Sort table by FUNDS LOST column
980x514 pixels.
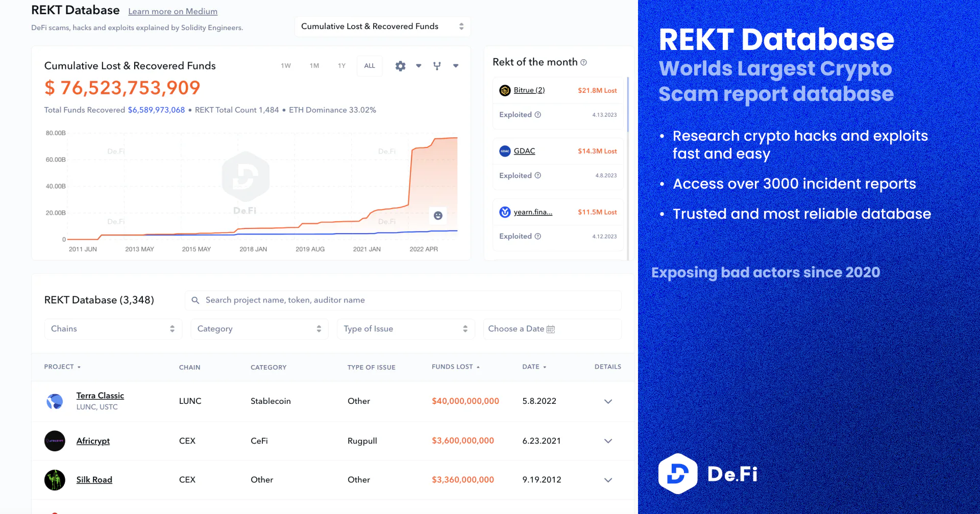coord(456,367)
